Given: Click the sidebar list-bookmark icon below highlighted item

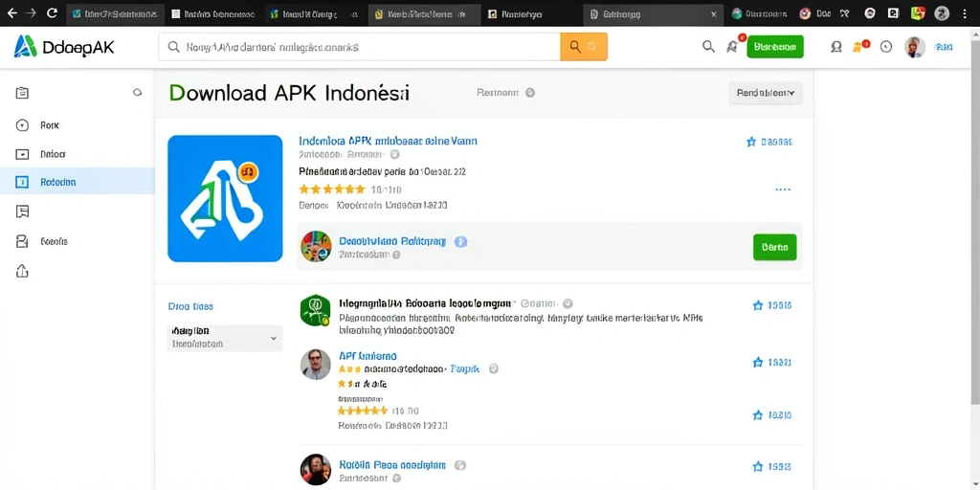Looking at the screenshot, I should click(23, 212).
